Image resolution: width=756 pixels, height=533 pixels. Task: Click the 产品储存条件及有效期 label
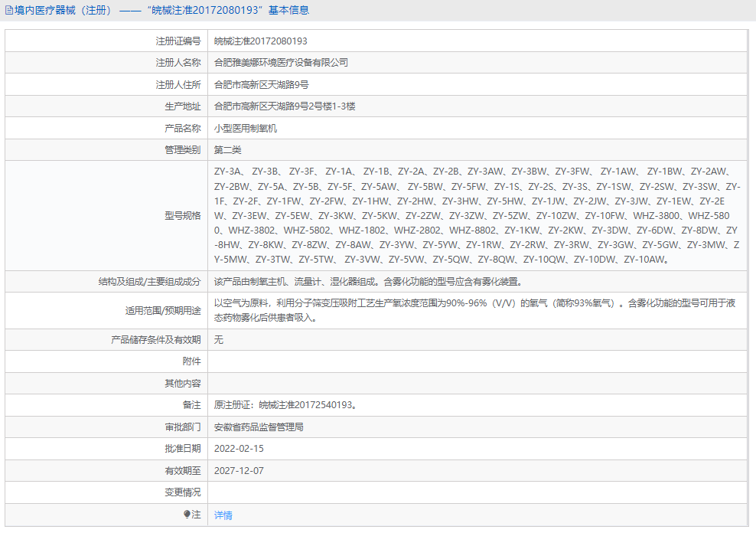coord(156,340)
